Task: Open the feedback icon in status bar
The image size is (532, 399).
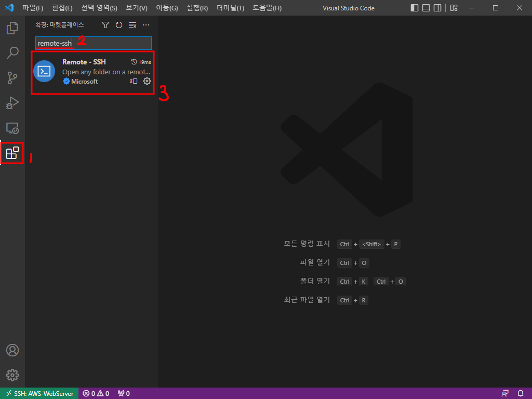Action: [505, 394]
